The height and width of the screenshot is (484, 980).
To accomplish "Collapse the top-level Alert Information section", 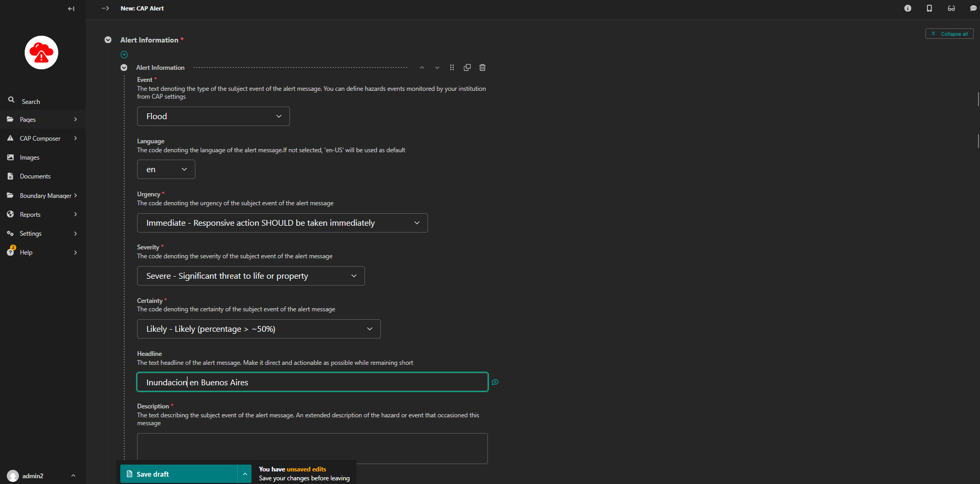I will coord(108,40).
